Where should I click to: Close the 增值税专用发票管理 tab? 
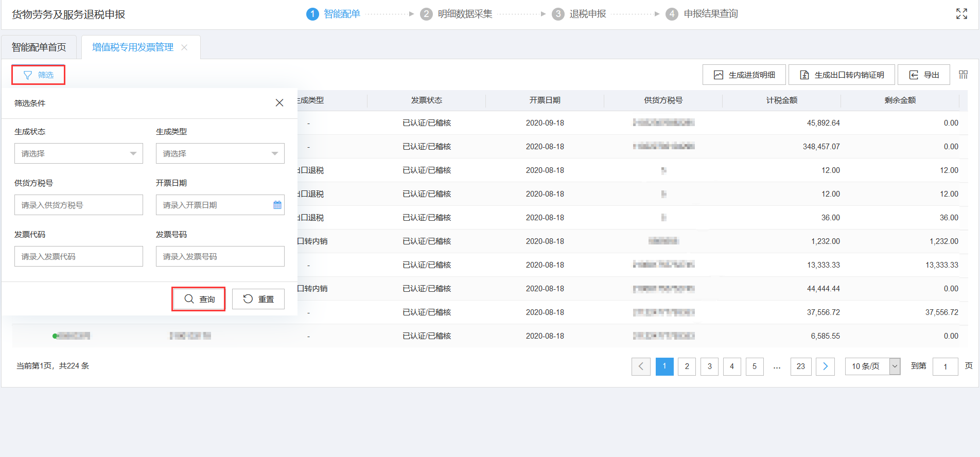pos(184,47)
